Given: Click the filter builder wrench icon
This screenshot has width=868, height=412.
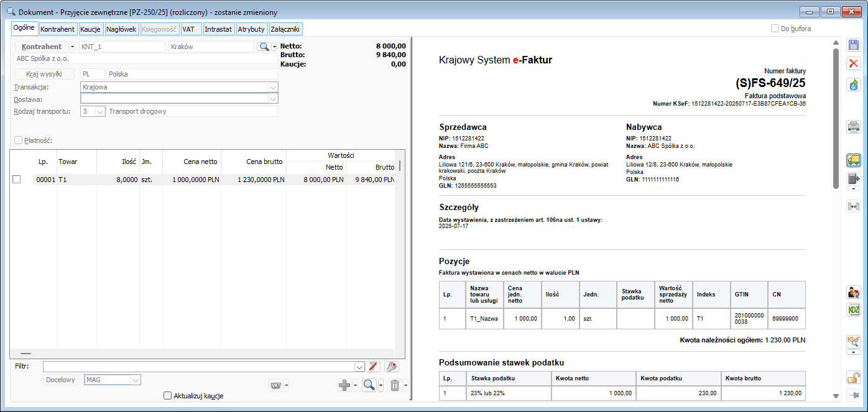Looking at the screenshot, I should 391,367.
